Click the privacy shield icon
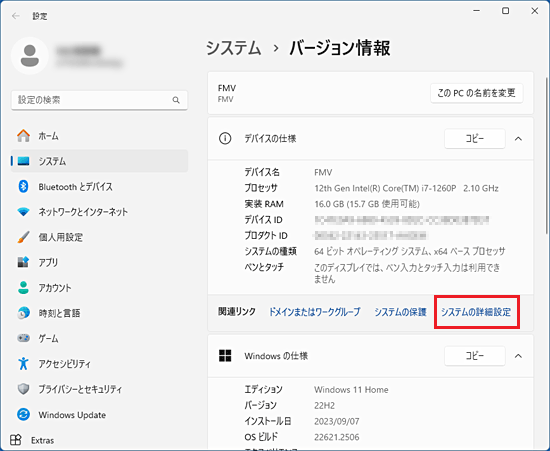550x451 pixels. coord(24,389)
